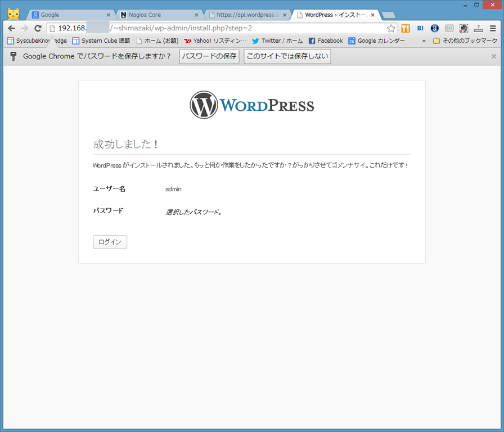Open the Evernote elephant clipper extension

coord(463,28)
